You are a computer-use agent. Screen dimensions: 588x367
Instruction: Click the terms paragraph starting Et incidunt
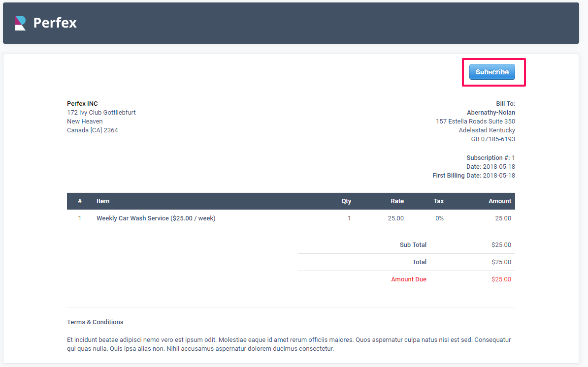tap(289, 344)
